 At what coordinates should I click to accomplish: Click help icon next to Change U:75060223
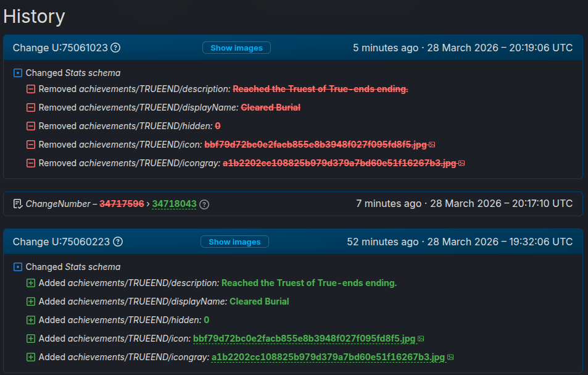(118, 242)
